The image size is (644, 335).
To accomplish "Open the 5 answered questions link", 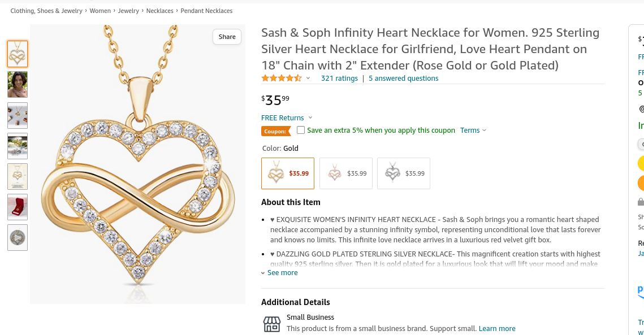I will [403, 78].
